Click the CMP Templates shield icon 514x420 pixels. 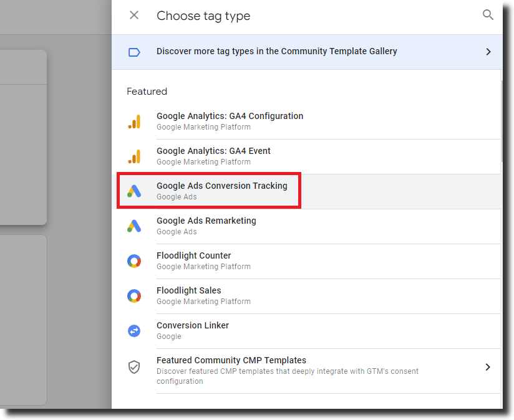(134, 366)
